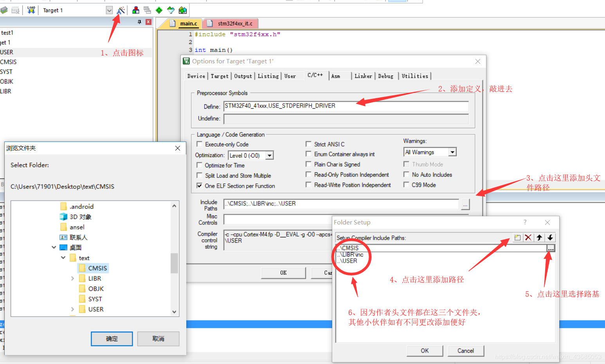Click the green diamond Manage Run-Time Environment icon
605x364 pixels.
[x=159, y=10]
